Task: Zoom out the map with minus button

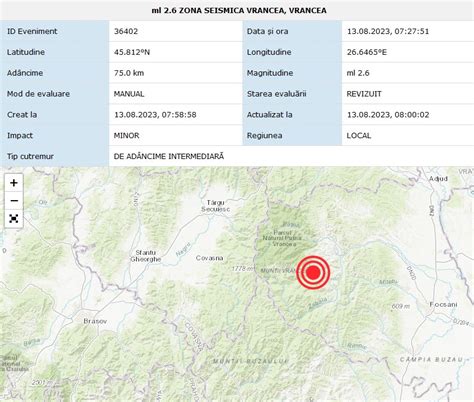Action: (x=14, y=201)
